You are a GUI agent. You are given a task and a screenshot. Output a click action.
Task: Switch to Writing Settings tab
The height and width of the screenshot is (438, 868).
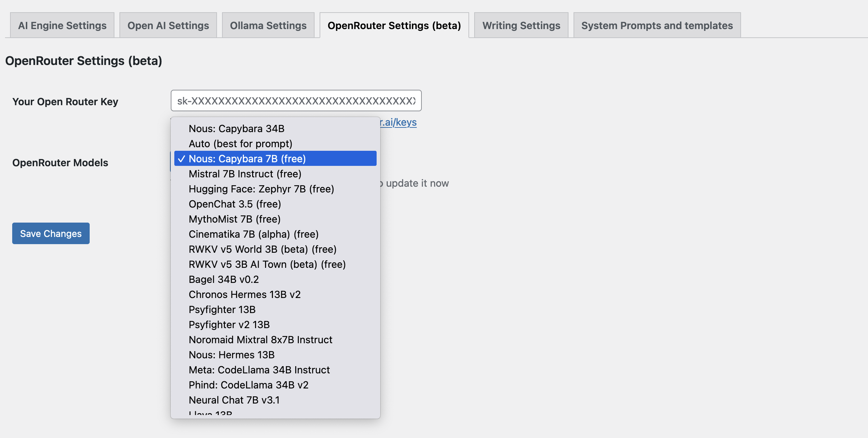tap(520, 25)
